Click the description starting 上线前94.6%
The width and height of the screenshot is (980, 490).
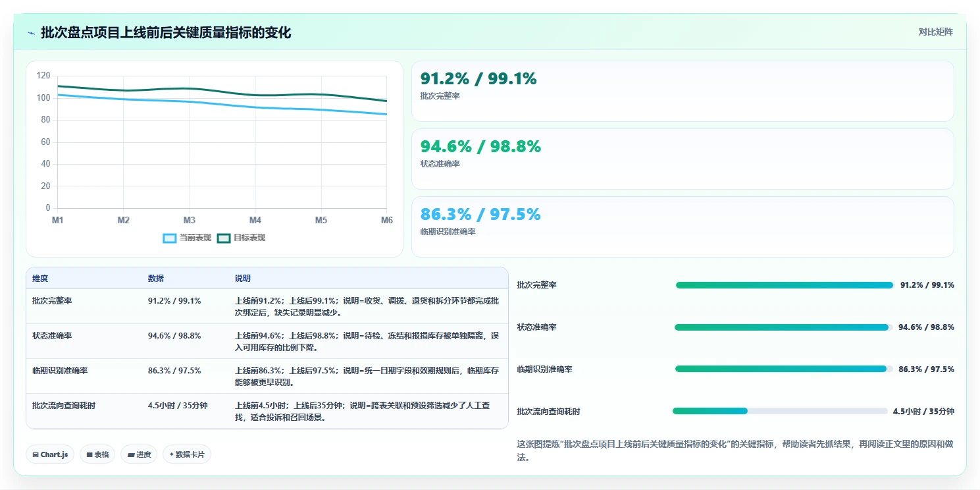pos(367,342)
